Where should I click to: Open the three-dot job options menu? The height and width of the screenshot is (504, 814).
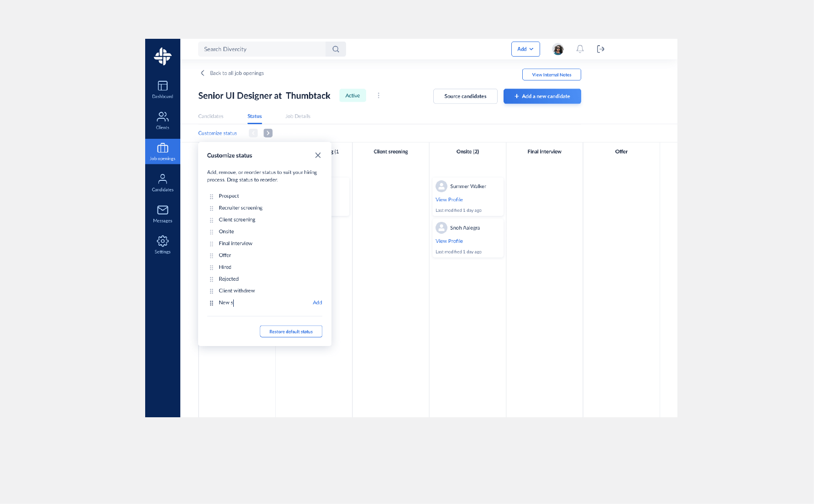click(378, 95)
